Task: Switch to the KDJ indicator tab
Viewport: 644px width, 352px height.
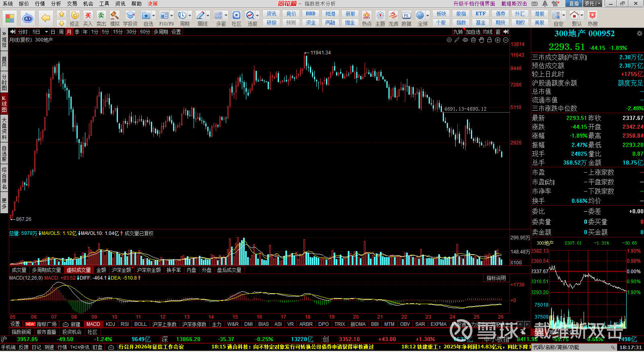Action: tap(110, 324)
